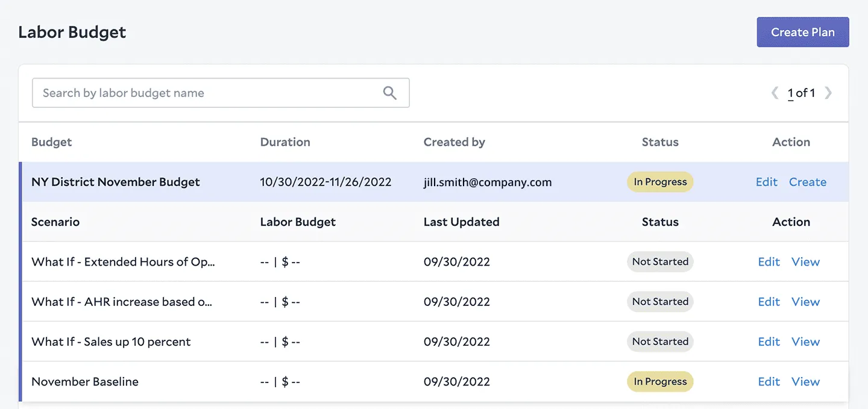The width and height of the screenshot is (868, 409).
Task: Go to next page arrow
Action: point(828,93)
